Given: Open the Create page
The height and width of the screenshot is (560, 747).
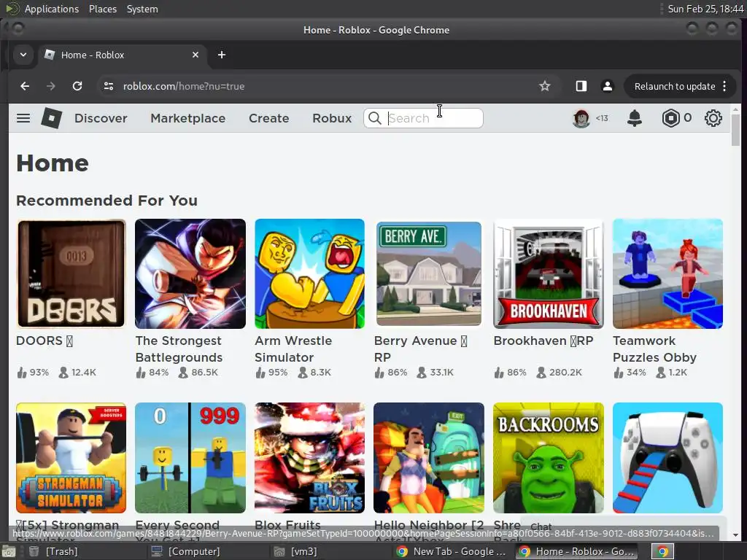Looking at the screenshot, I should pyautogui.click(x=268, y=118).
